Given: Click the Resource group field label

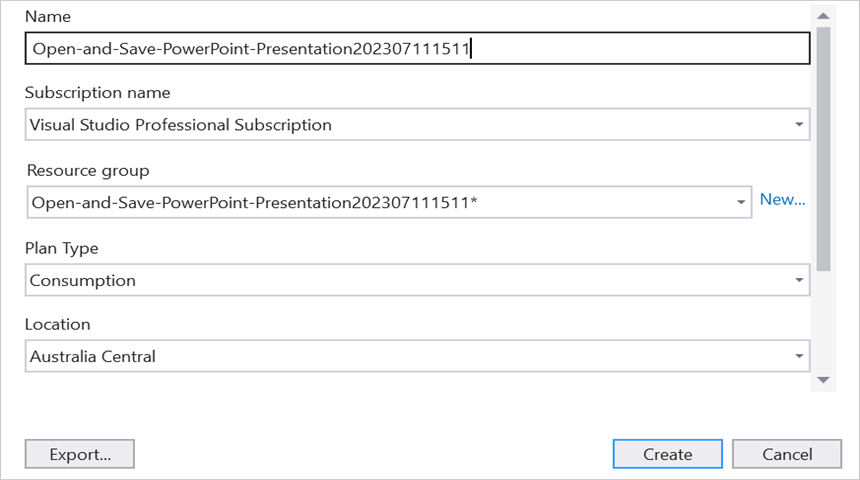Looking at the screenshot, I should [89, 171].
